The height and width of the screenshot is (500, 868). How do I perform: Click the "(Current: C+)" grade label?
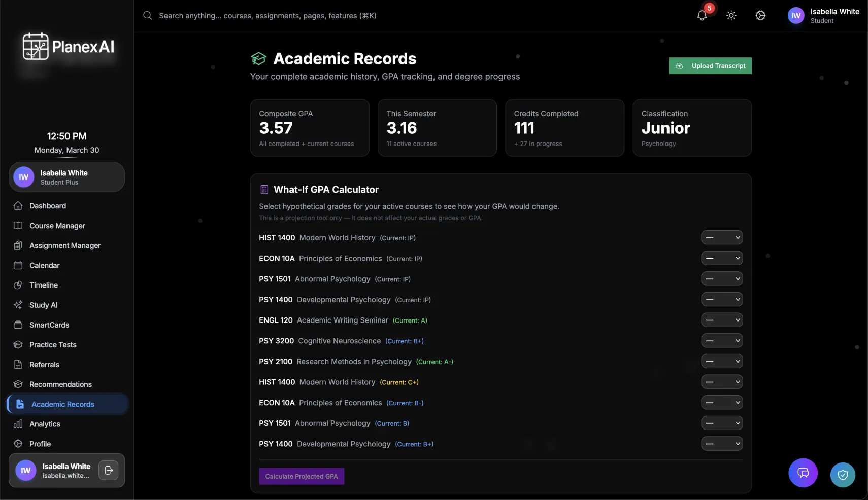click(399, 382)
